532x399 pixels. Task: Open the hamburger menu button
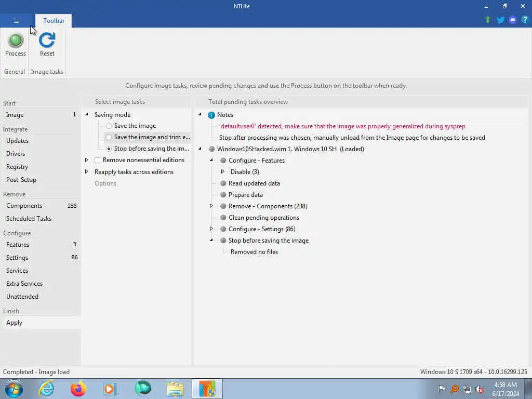[16, 21]
